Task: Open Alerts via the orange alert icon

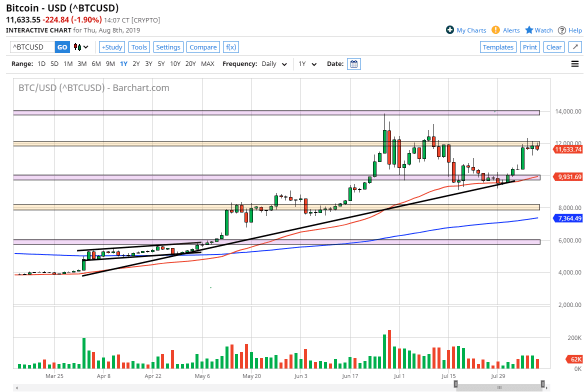Action: click(x=494, y=30)
